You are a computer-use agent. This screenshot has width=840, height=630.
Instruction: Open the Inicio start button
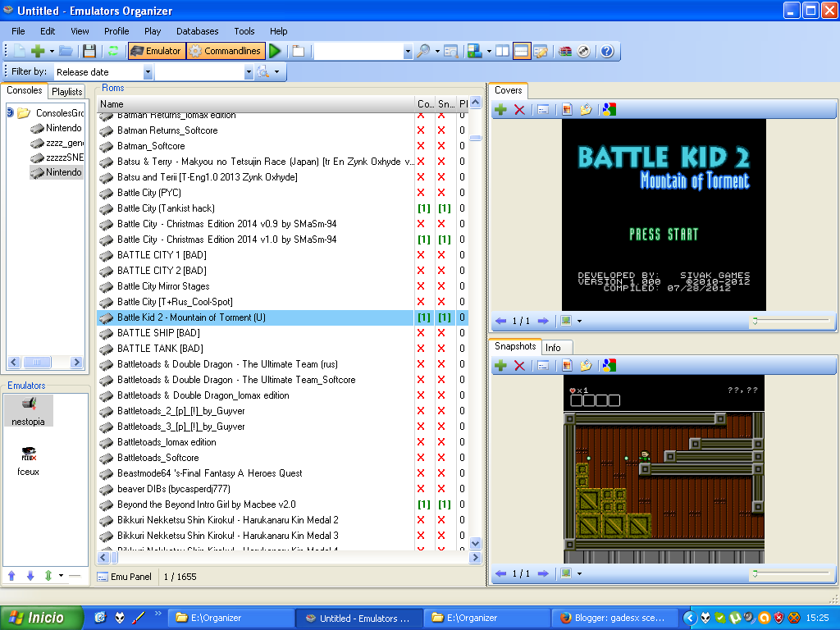42,619
